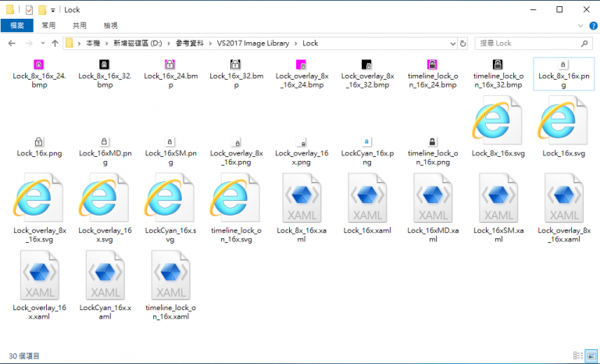Select the LockCyan_16x.svg file icon
This screenshot has height=364, width=600.
pyautogui.click(x=170, y=198)
